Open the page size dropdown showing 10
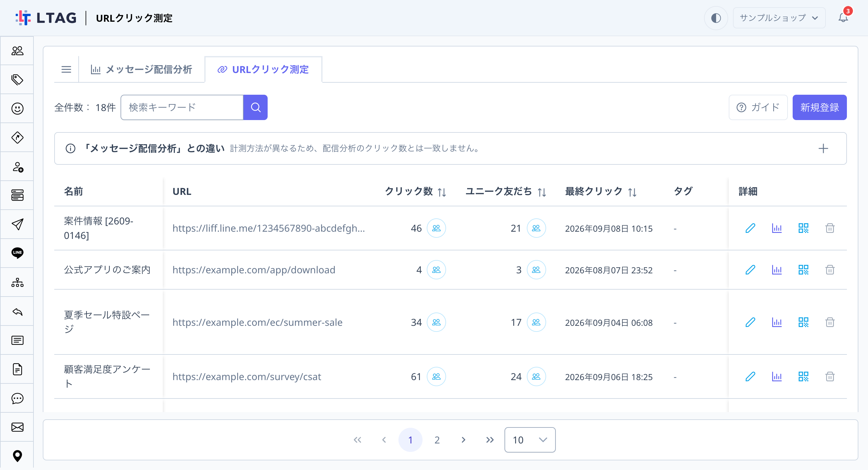 point(530,440)
